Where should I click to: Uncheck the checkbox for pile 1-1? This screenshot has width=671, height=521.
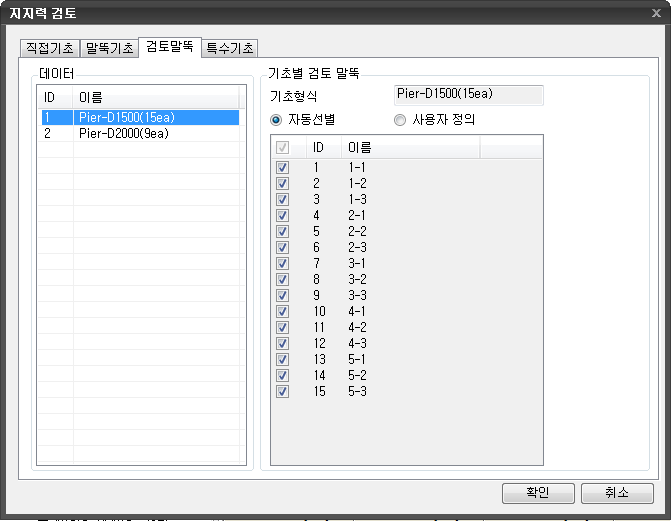pos(283,168)
